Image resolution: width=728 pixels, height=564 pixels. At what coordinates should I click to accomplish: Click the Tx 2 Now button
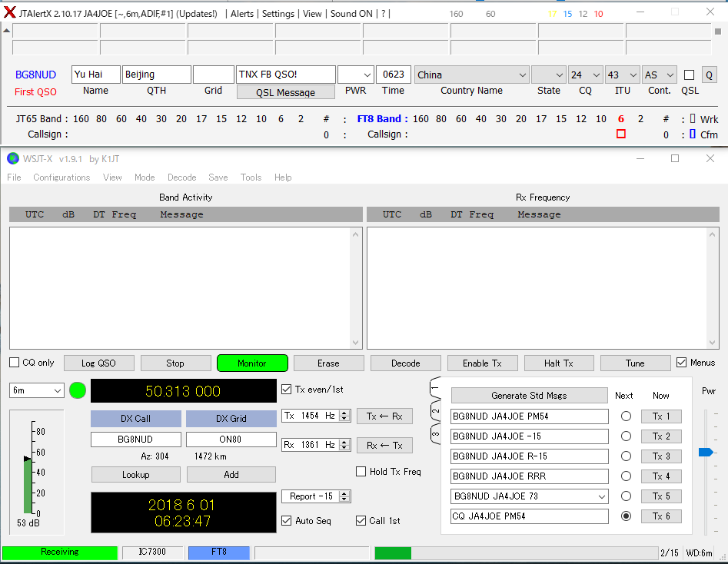pyautogui.click(x=661, y=436)
